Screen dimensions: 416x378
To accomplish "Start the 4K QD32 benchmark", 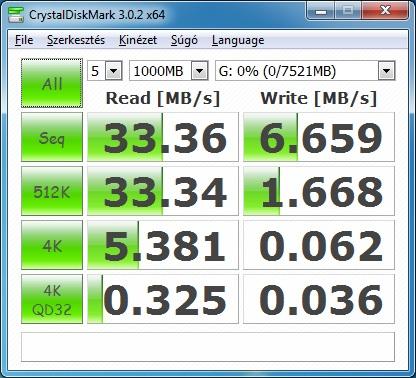I will (x=52, y=299).
